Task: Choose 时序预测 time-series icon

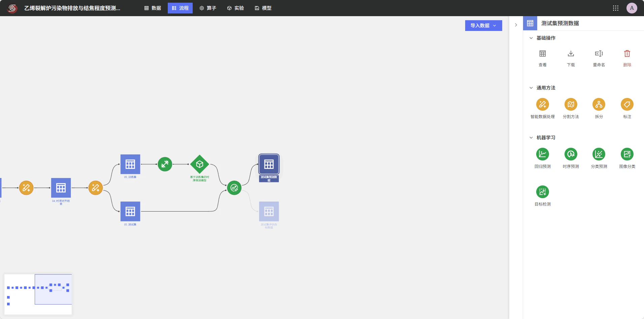Action: click(571, 154)
